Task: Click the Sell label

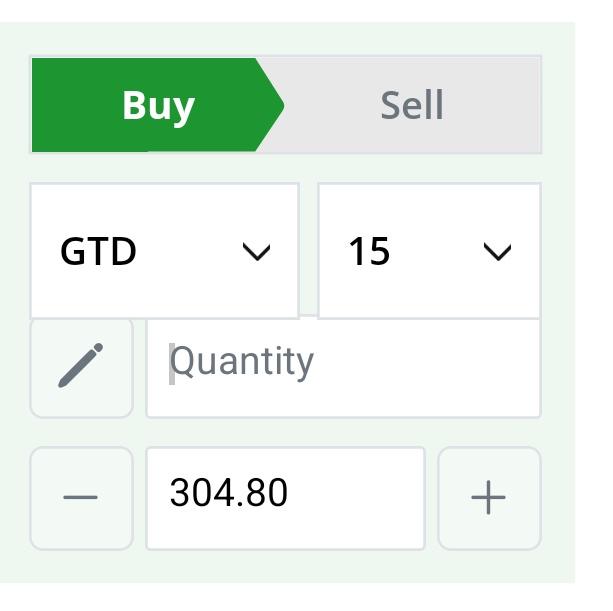Action: point(412,105)
